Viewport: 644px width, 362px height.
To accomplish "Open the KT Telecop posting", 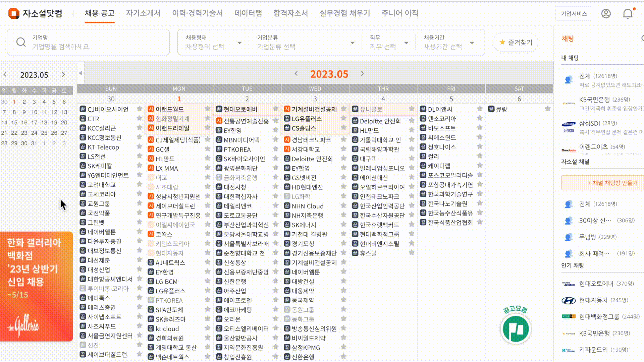I will click(103, 147).
